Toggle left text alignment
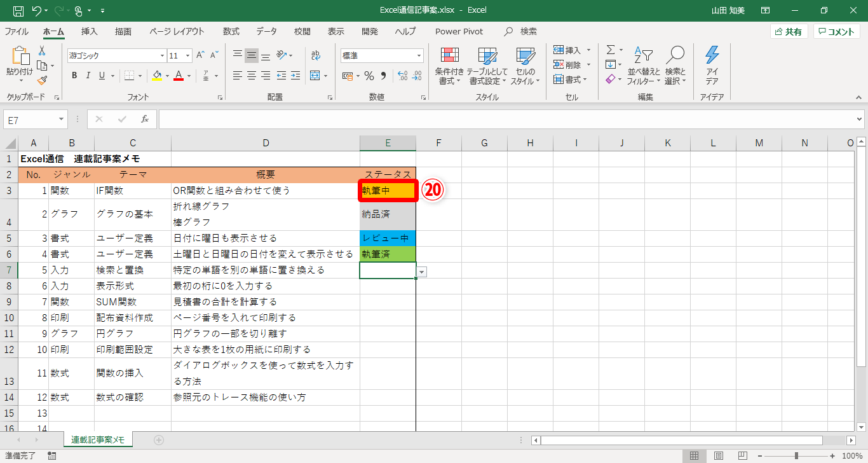 [x=238, y=76]
